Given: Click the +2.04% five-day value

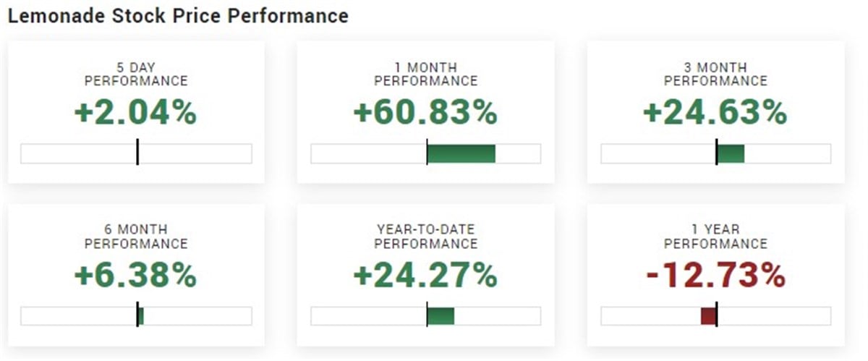Looking at the screenshot, I should tap(136, 112).
